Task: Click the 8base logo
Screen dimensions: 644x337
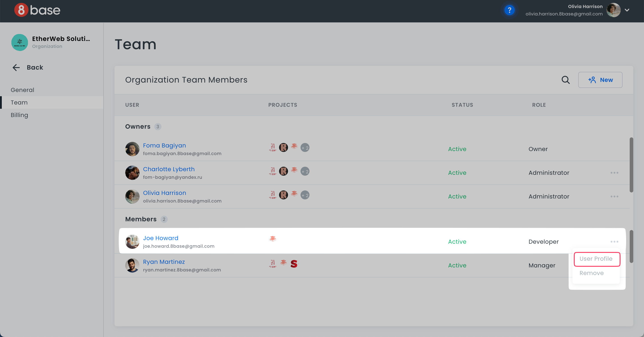Action: click(x=37, y=10)
